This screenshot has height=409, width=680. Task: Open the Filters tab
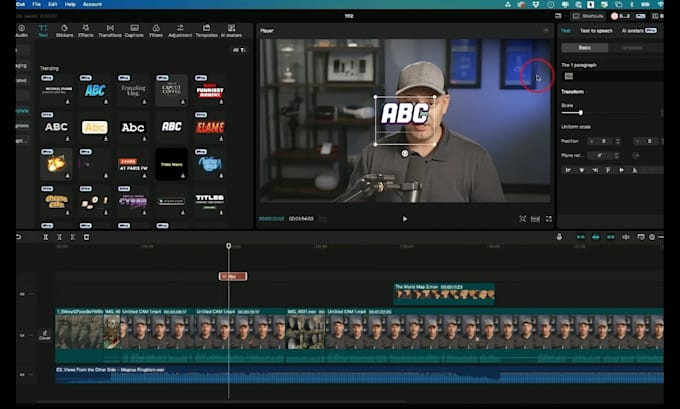pyautogui.click(x=156, y=31)
